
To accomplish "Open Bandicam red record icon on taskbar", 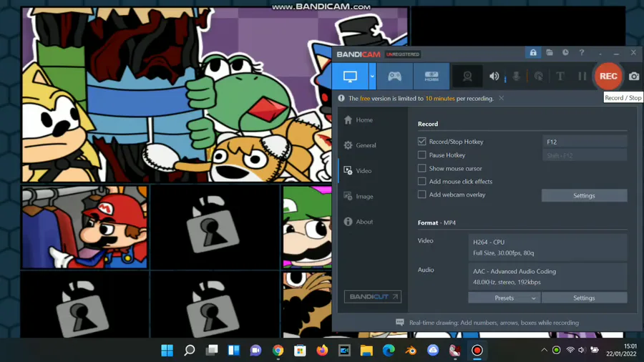I will tap(477, 350).
